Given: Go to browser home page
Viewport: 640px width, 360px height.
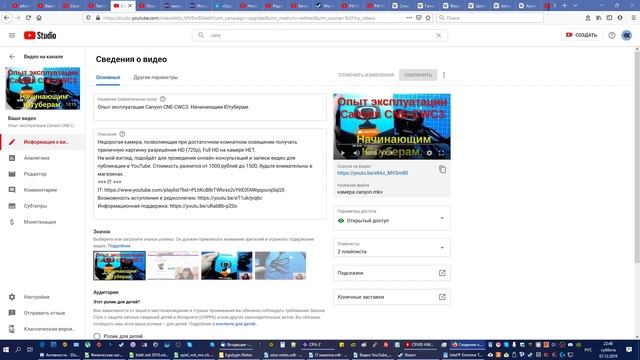Looking at the screenshot, I should click(39, 18).
